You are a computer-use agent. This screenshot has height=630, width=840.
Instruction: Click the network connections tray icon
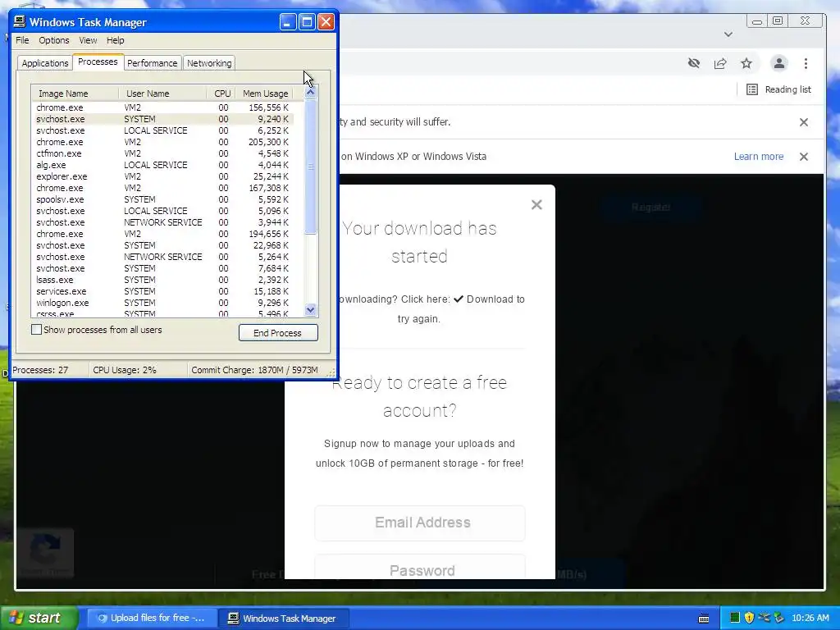[x=764, y=618]
